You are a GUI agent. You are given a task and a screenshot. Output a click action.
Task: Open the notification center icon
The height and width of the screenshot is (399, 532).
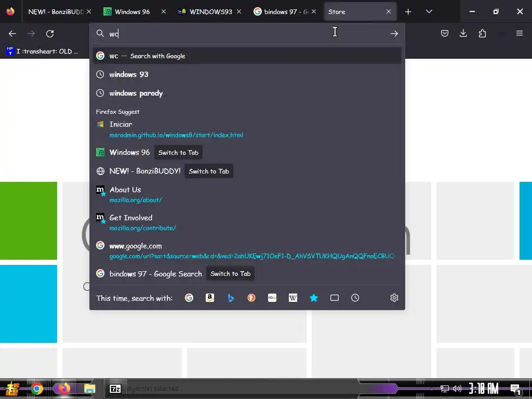(x=516, y=390)
